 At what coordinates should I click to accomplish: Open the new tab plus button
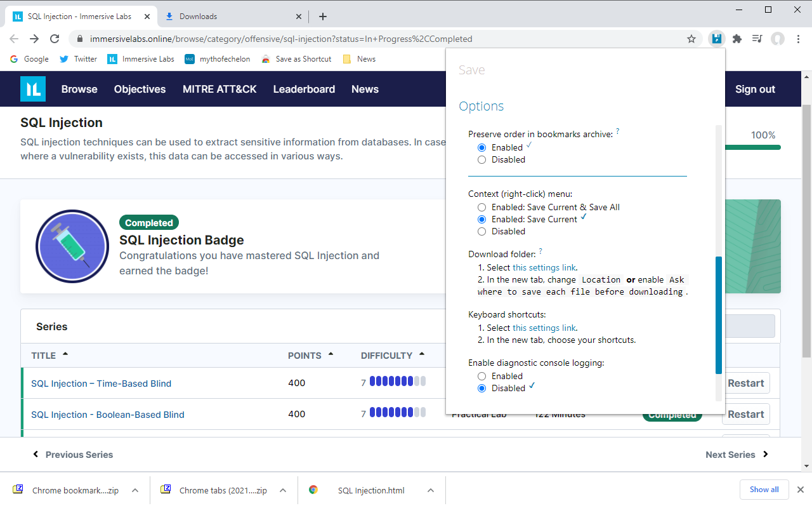(x=323, y=17)
